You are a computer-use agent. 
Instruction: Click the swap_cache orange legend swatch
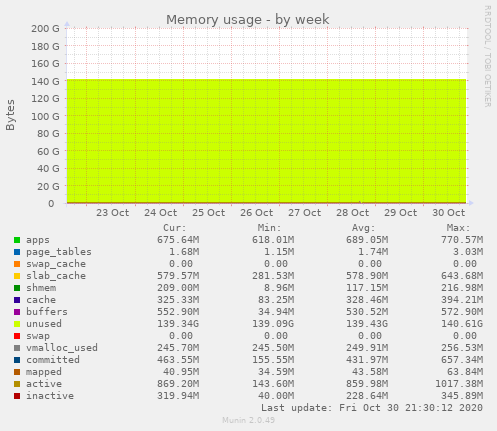point(17,264)
